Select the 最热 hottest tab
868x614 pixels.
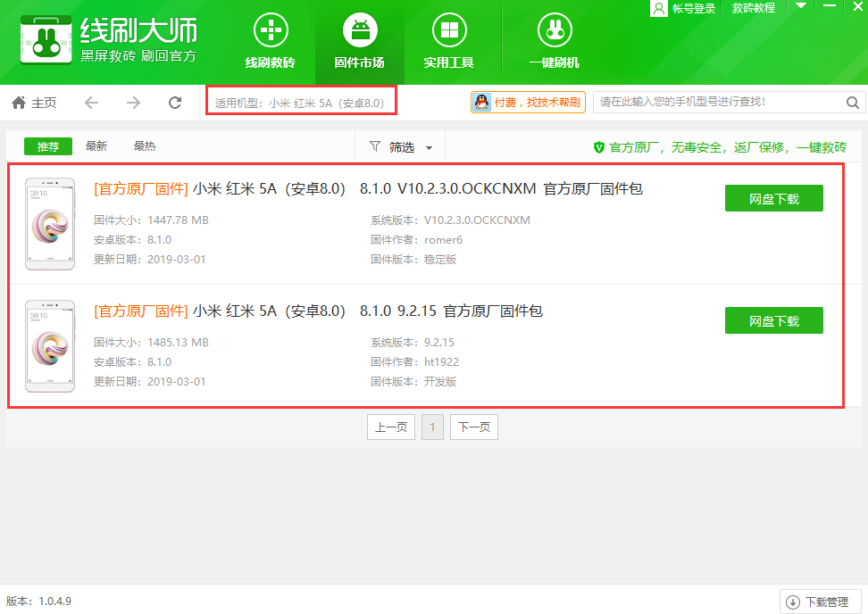[145, 146]
